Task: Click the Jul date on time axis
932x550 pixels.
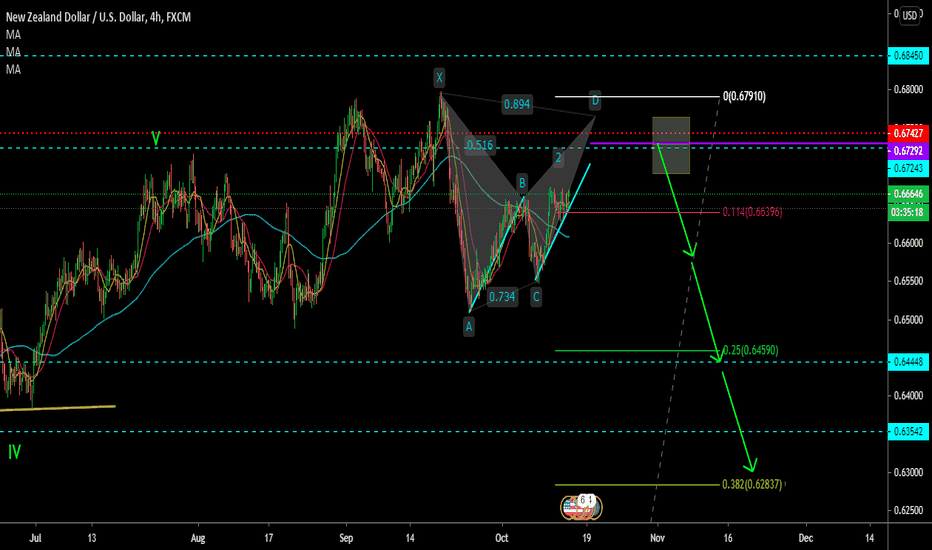Action: click(x=35, y=538)
